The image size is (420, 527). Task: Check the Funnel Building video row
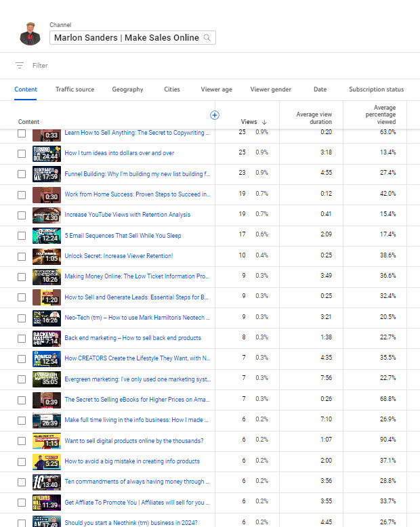coord(22,174)
